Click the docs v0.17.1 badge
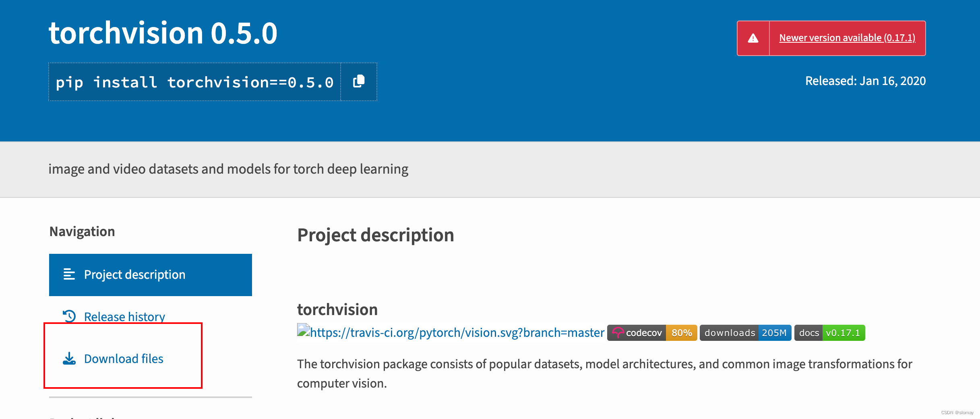980x419 pixels. (830, 333)
